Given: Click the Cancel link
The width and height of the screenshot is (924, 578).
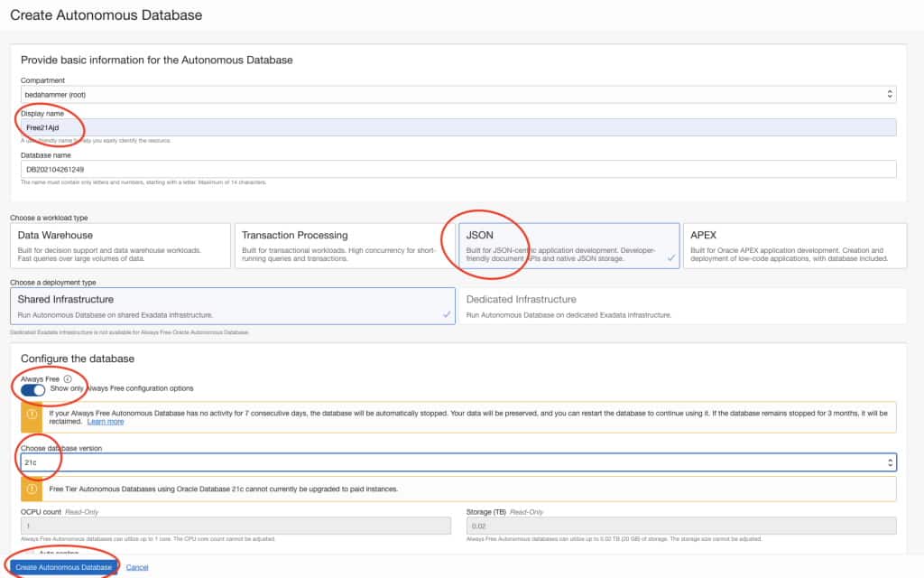Looking at the screenshot, I should [137, 566].
